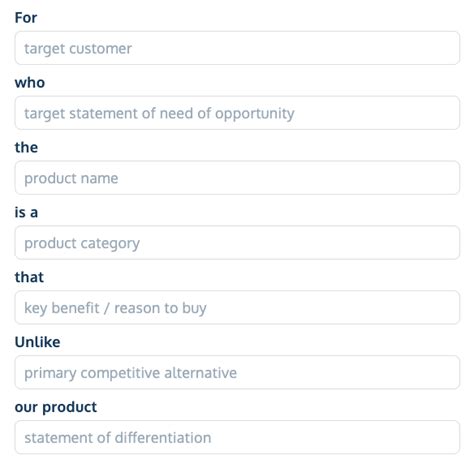Click the 'primary competitive alternative' input box

[x=237, y=372]
